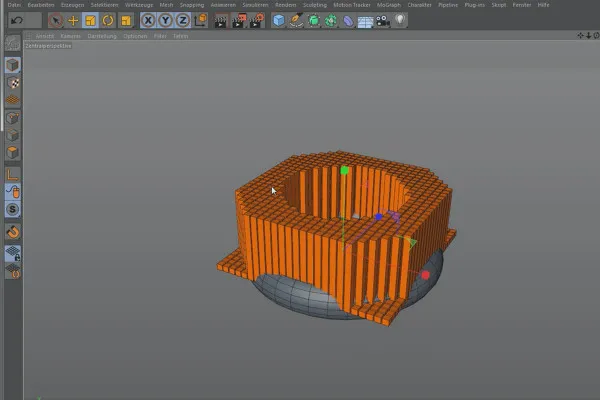
Task: Open the viewport Kameras menu
Action: [70, 36]
